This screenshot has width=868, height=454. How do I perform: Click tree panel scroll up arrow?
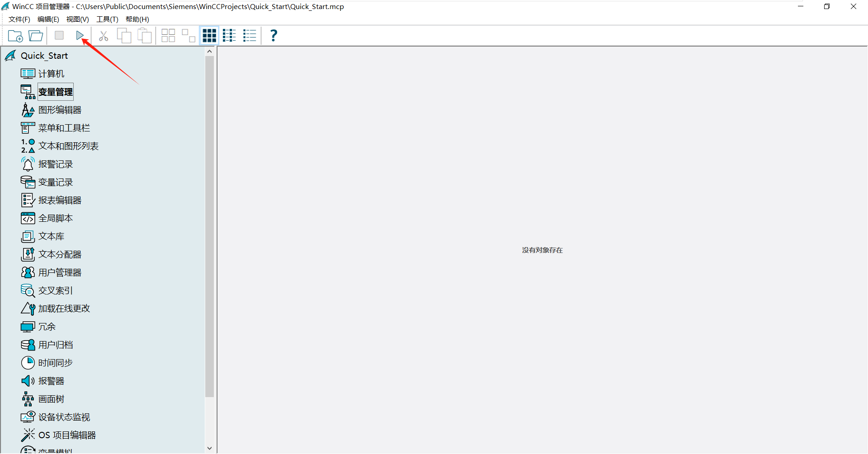point(209,51)
